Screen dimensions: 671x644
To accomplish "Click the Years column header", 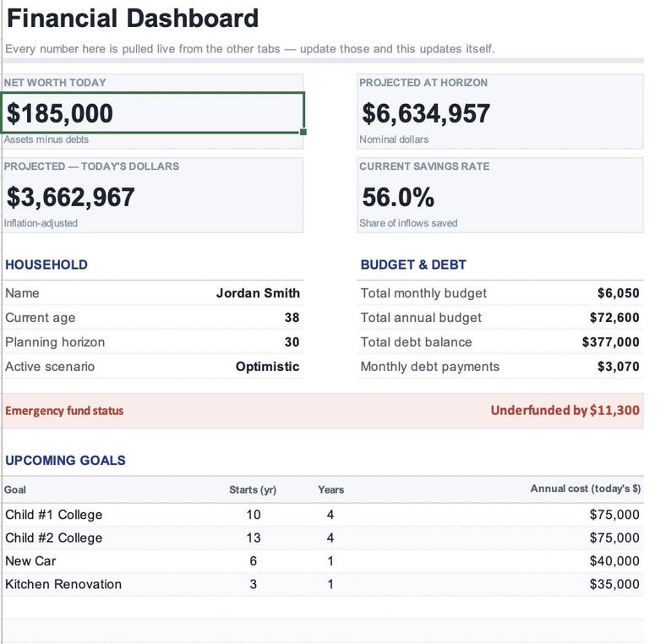I will click(330, 489).
